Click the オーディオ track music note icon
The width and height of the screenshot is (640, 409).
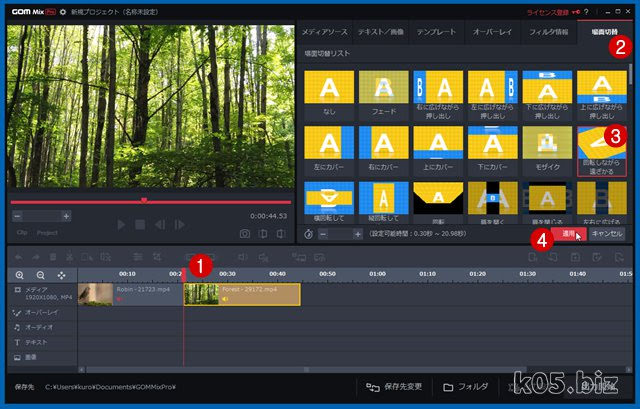tap(17, 327)
